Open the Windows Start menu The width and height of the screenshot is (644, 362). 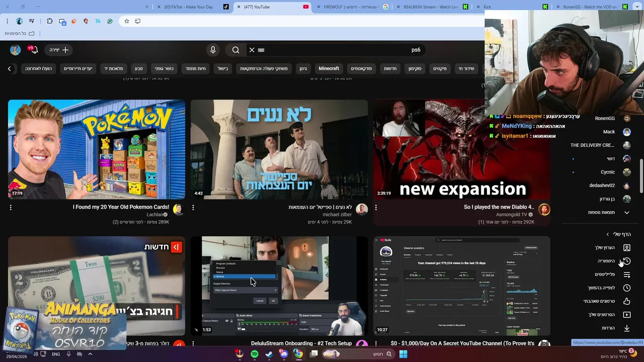[403, 354]
